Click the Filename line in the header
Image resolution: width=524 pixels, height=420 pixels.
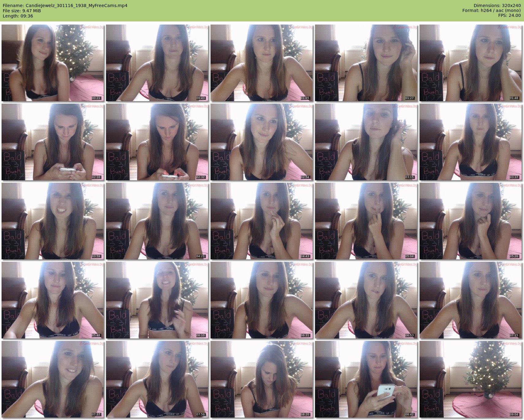coord(65,6)
